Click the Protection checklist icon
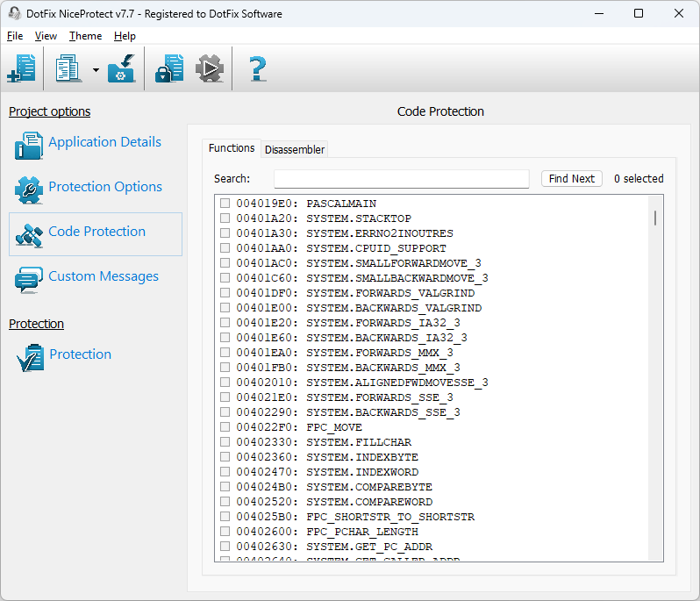 click(x=31, y=357)
